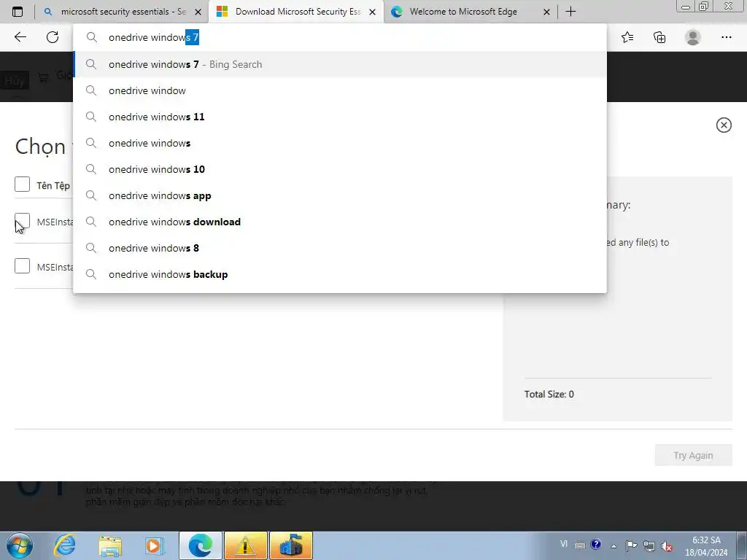Switch to Download Microsoft Security Essentials tab

(x=298, y=12)
